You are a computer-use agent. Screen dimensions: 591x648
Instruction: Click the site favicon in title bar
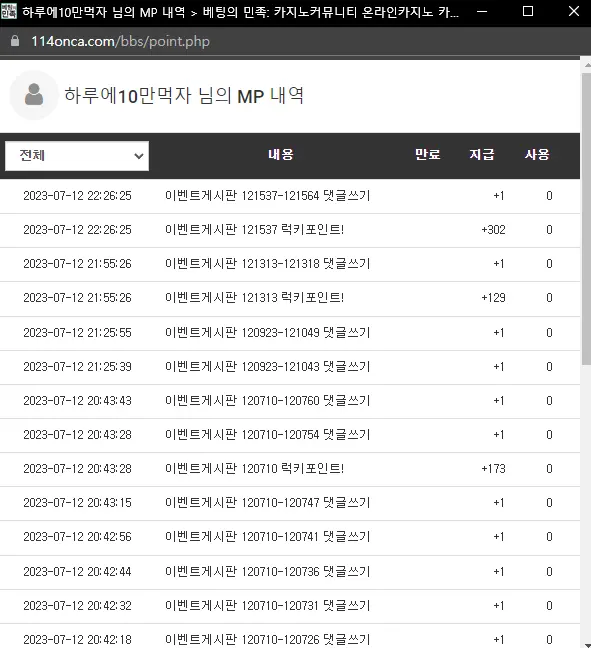click(x=8, y=11)
